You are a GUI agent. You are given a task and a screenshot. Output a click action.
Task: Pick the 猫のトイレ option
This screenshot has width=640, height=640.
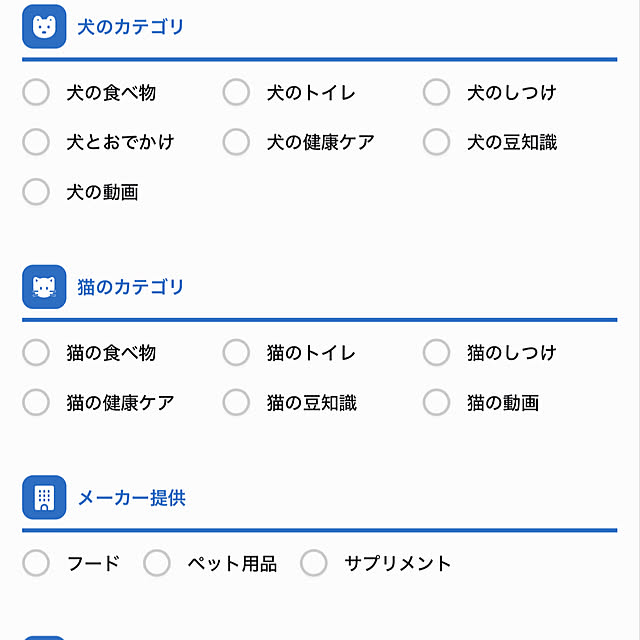click(236, 353)
